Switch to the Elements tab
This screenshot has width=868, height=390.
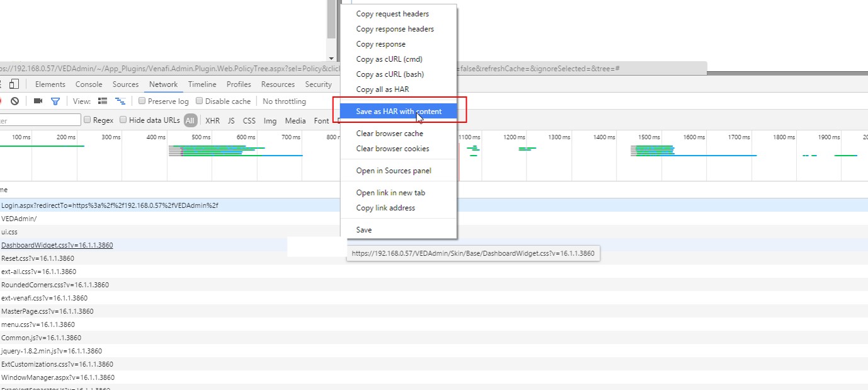50,84
